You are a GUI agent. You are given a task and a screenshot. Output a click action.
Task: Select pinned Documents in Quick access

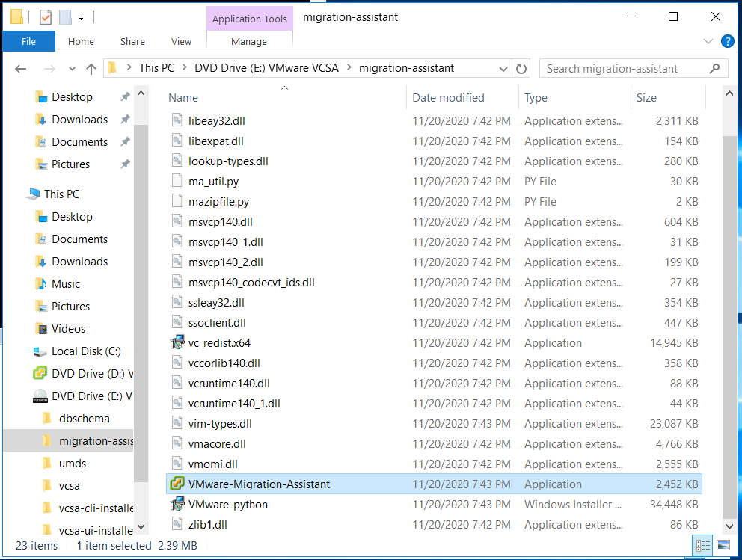tap(79, 142)
